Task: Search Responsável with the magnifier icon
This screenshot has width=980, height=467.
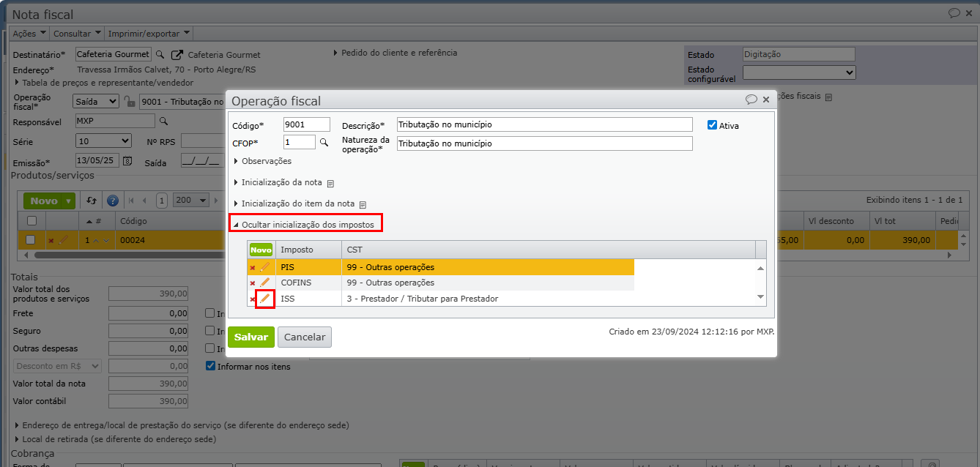Action: 164,122
